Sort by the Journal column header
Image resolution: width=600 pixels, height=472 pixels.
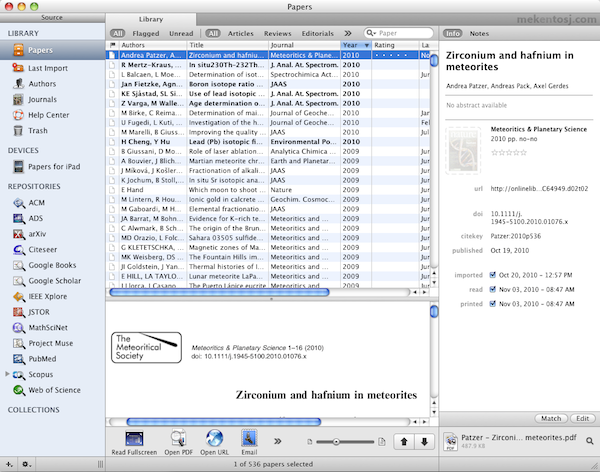coord(304,45)
